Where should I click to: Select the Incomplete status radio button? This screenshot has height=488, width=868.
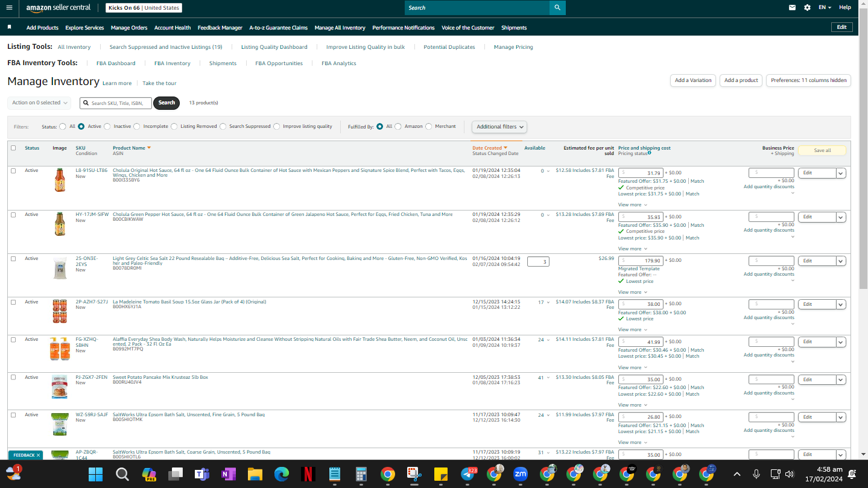[x=137, y=127]
